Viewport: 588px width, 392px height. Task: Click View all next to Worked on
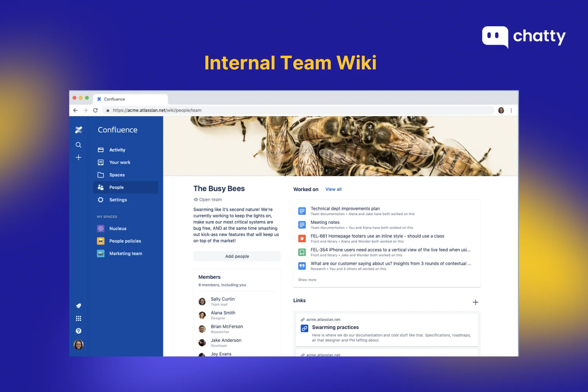pyautogui.click(x=333, y=189)
